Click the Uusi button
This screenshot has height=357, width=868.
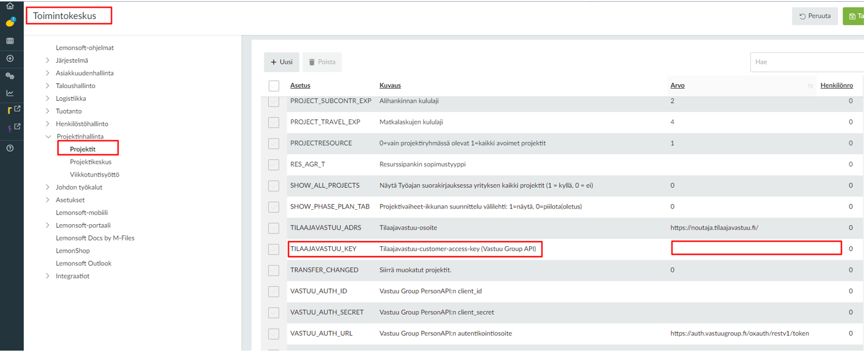click(282, 62)
